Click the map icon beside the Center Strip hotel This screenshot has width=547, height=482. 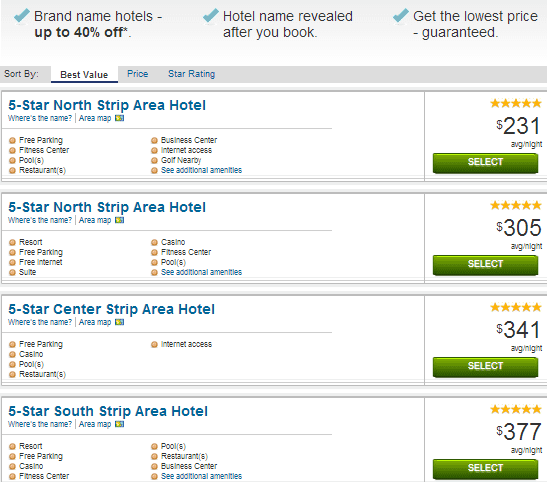tap(119, 322)
